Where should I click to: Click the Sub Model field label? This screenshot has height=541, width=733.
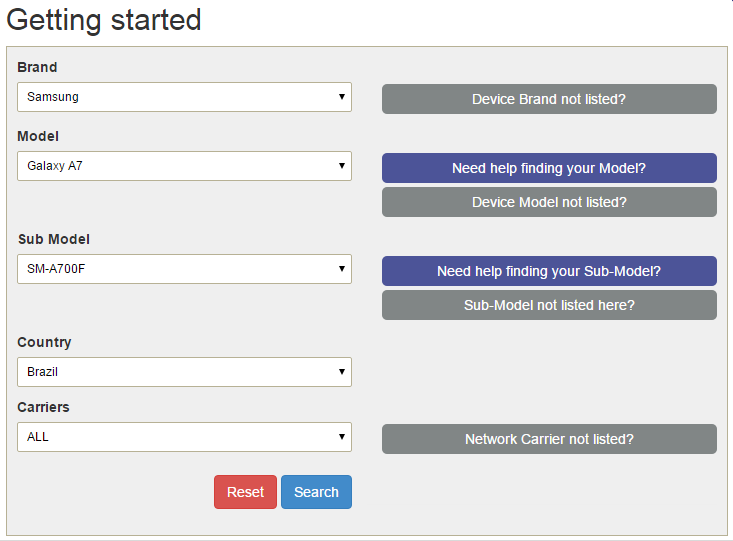[54, 239]
